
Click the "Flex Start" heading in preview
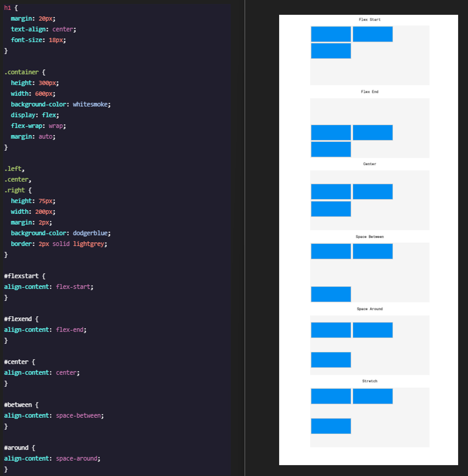[x=369, y=19]
